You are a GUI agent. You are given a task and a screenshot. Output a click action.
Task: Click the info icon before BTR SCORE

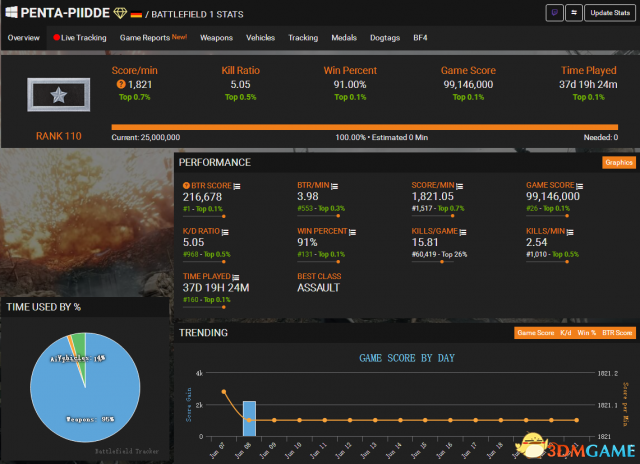tap(186, 186)
